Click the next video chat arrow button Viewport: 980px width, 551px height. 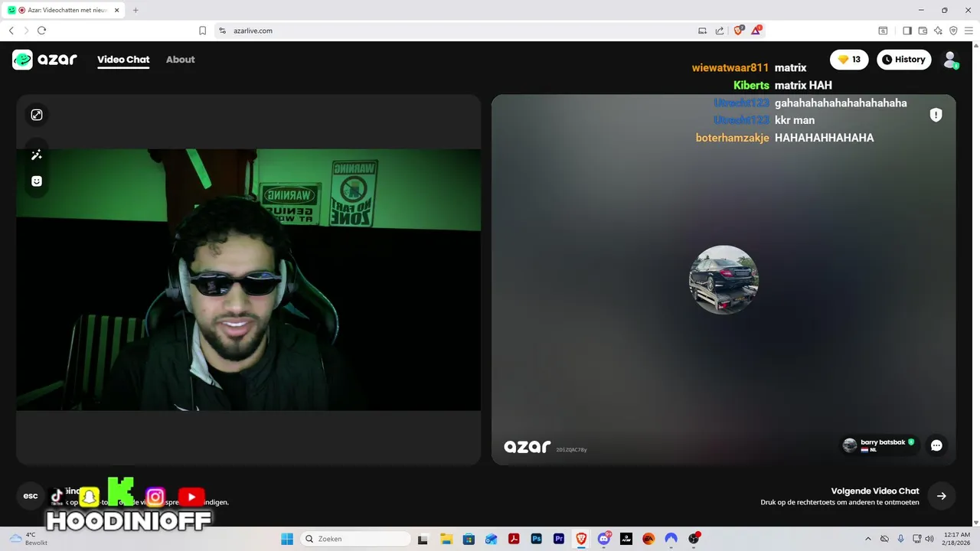point(942,496)
